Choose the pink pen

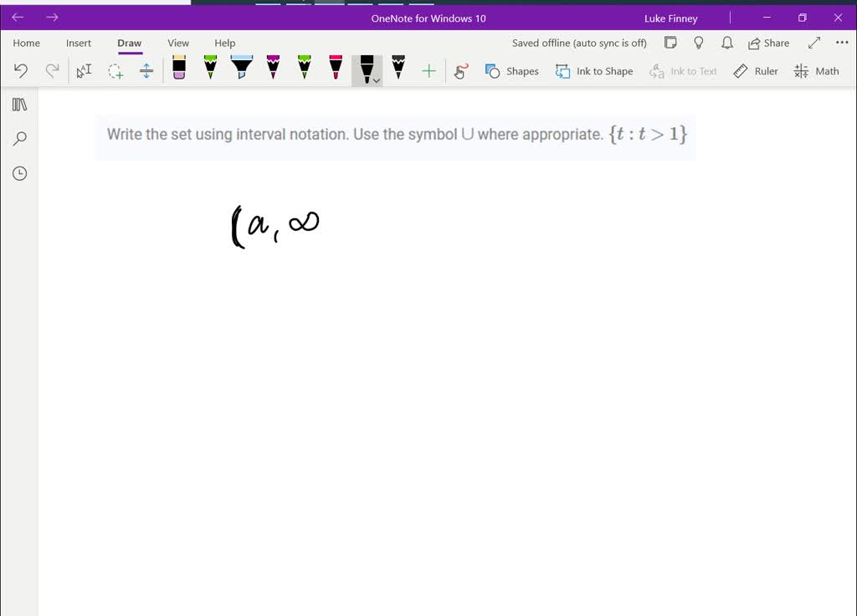(335, 70)
